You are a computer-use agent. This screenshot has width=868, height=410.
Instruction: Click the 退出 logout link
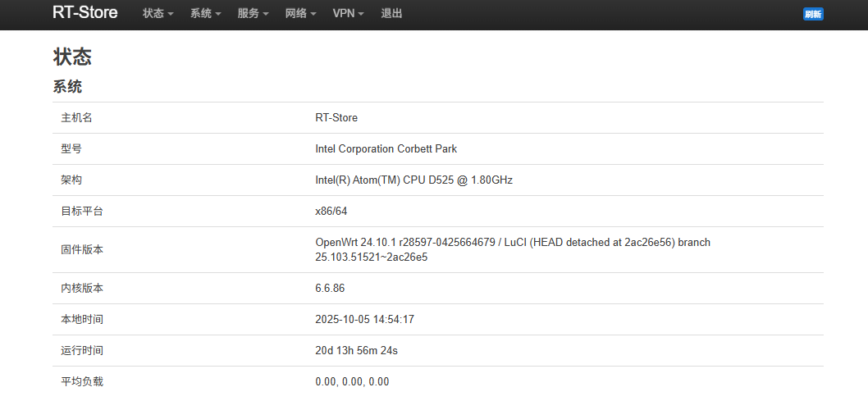(x=392, y=14)
